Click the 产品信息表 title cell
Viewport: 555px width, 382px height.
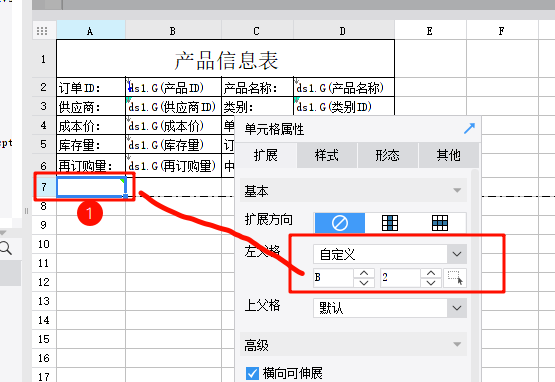(x=225, y=59)
